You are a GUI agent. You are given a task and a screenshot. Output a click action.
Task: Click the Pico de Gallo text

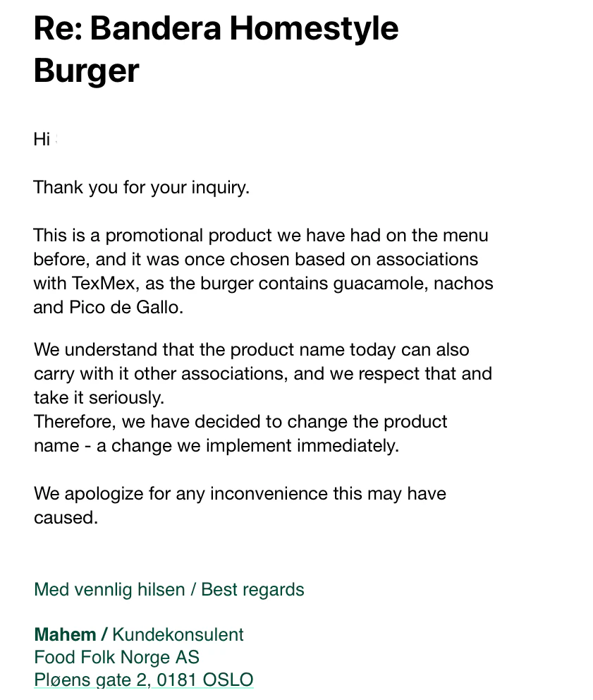124,307
